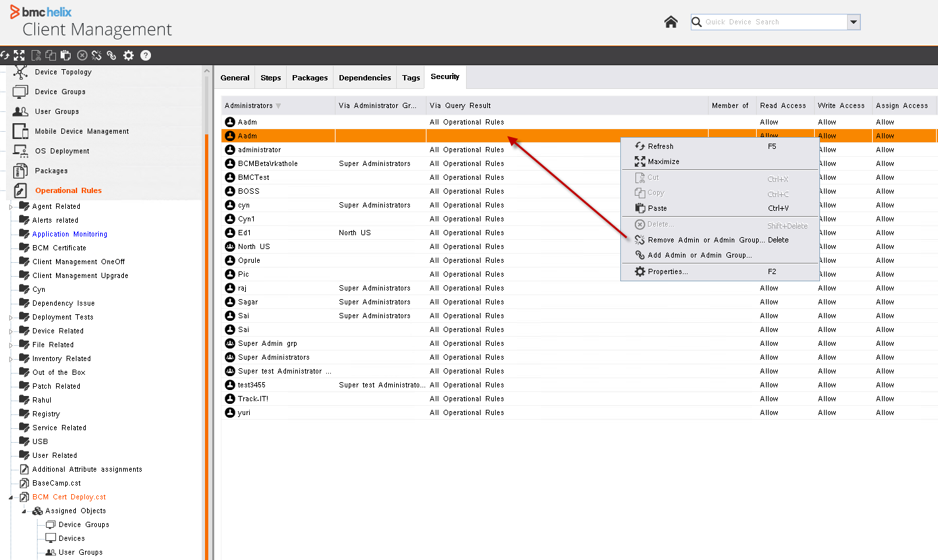The image size is (938, 560).
Task: Choose Maximize in the context menu
Action: tap(720, 161)
